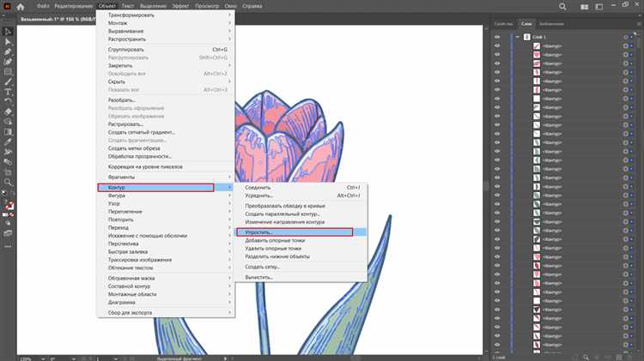Expand submenu arrow of Диаграмма
The height and width of the screenshot is (361, 644).
tap(229, 303)
